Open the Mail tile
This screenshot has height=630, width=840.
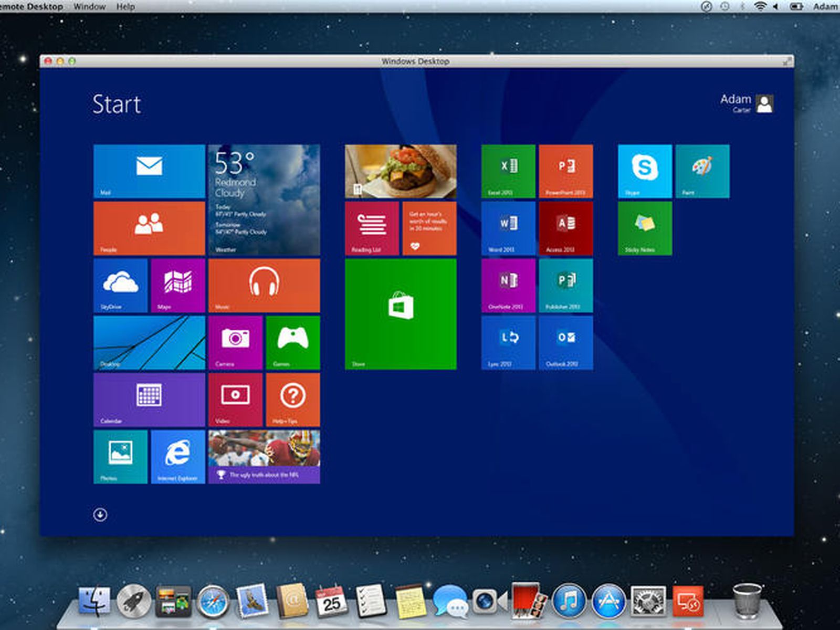coord(149,171)
